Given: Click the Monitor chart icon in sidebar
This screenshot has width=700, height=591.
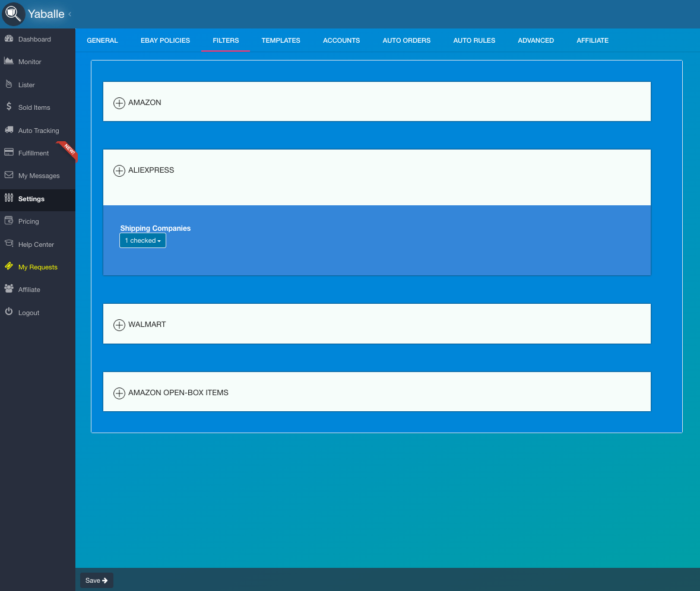Looking at the screenshot, I should pyautogui.click(x=9, y=61).
